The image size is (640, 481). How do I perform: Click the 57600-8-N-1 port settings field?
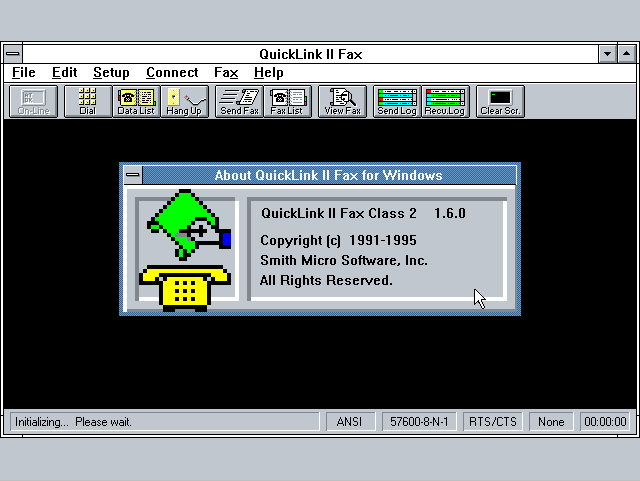pos(419,422)
